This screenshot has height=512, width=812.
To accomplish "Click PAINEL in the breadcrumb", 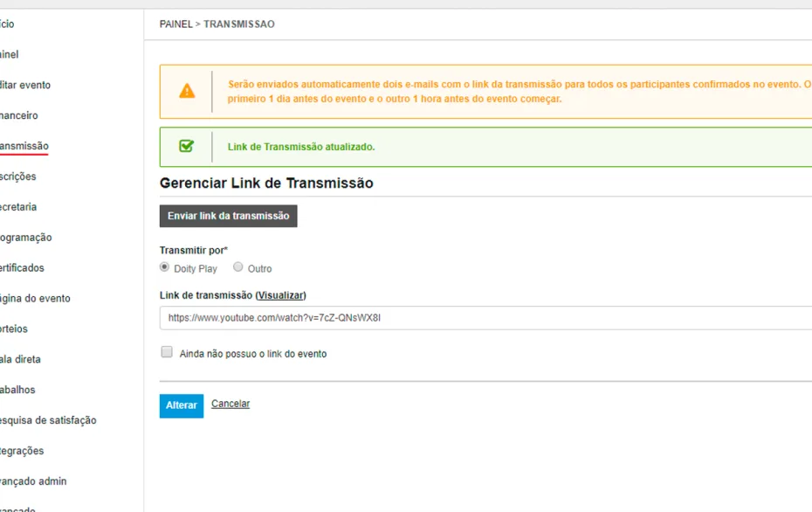I will [x=176, y=24].
